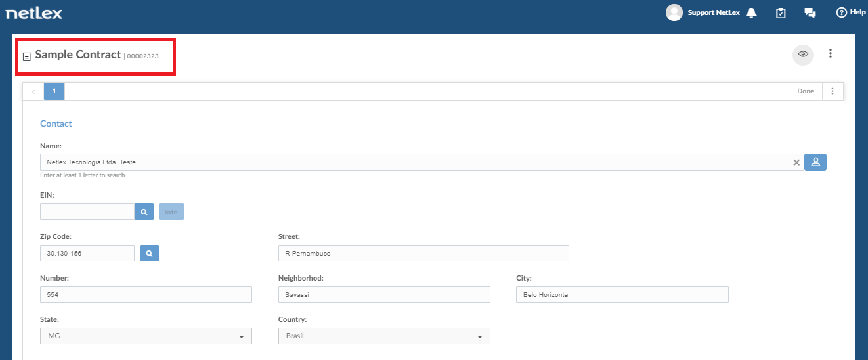The image size is (868, 360).
Task: Click the Street field R Pernambuco
Action: [423, 253]
